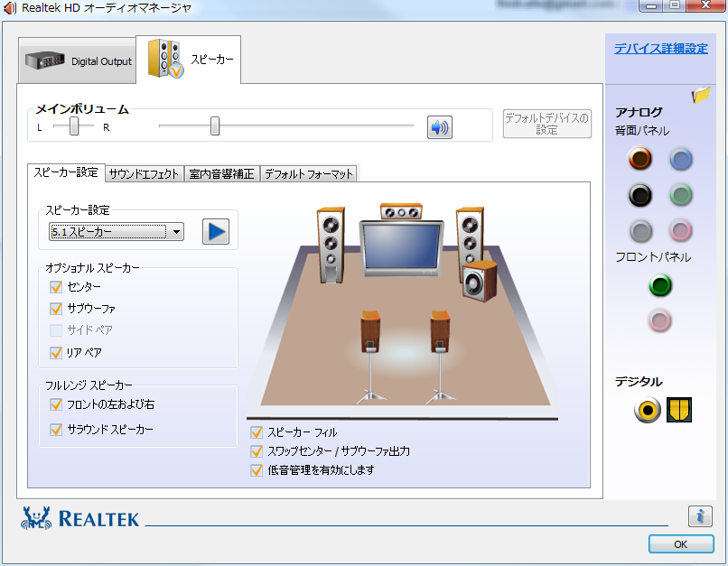Click the main volume slider handle
The height and width of the screenshot is (566, 728).
[214, 125]
